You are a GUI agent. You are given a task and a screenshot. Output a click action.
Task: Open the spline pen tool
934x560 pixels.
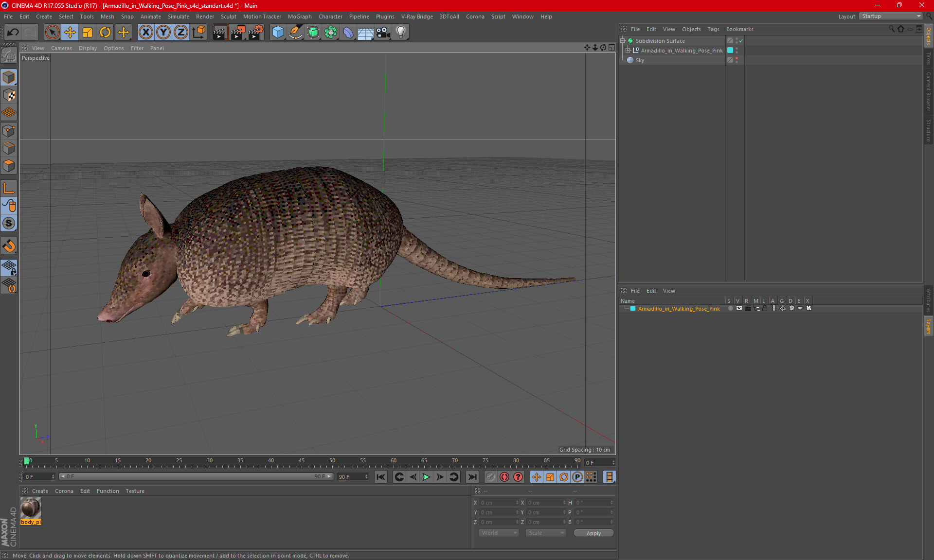(296, 33)
